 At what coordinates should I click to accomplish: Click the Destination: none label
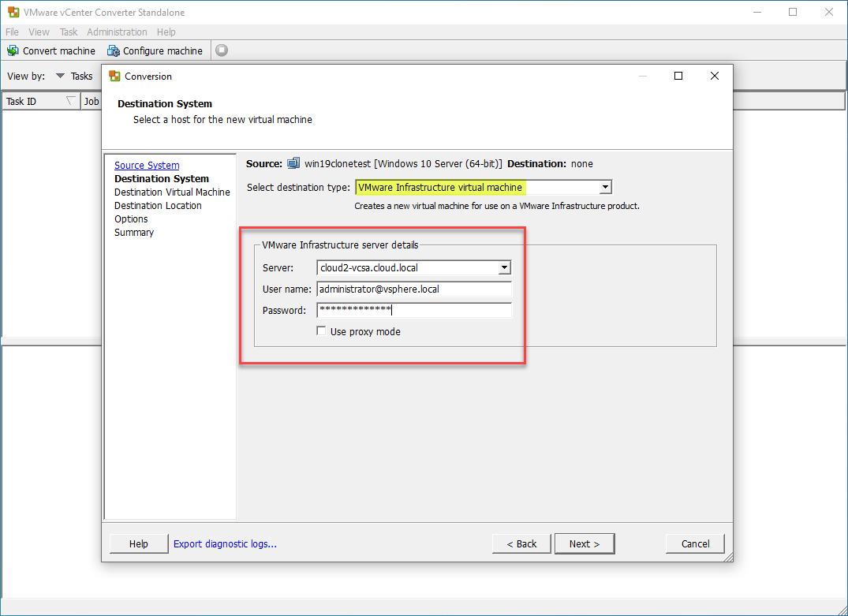(550, 164)
